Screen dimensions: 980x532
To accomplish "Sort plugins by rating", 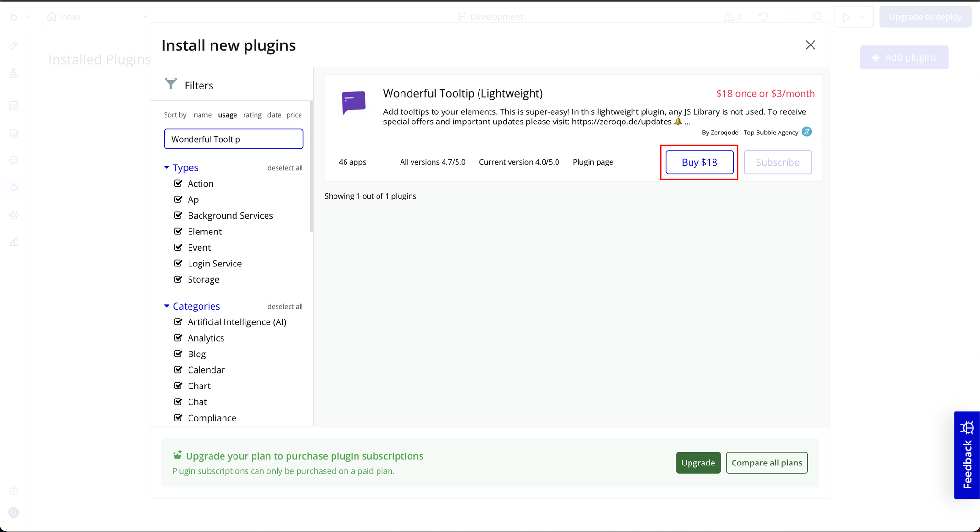I will [252, 115].
